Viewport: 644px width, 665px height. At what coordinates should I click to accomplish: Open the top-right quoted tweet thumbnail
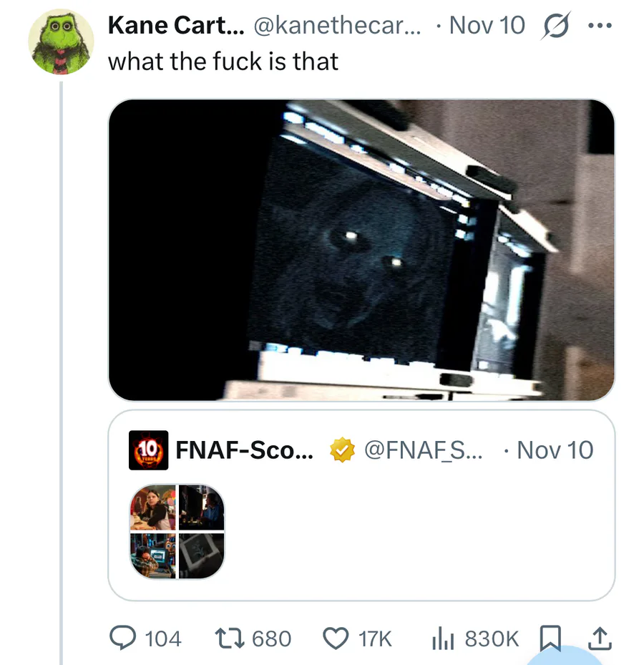201,507
